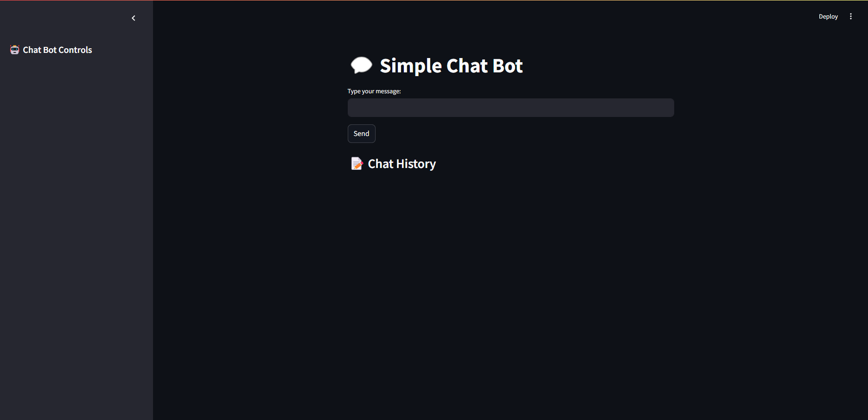Click the robot emoji icon in sidebar
Image resolution: width=868 pixels, height=420 pixels.
pyautogui.click(x=15, y=50)
